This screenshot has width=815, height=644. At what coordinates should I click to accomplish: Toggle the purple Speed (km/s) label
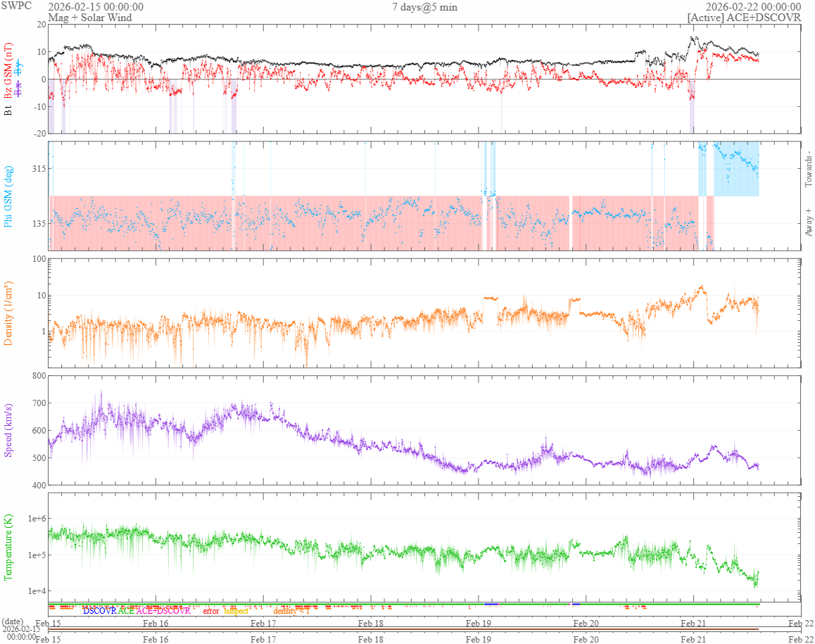click(x=8, y=430)
